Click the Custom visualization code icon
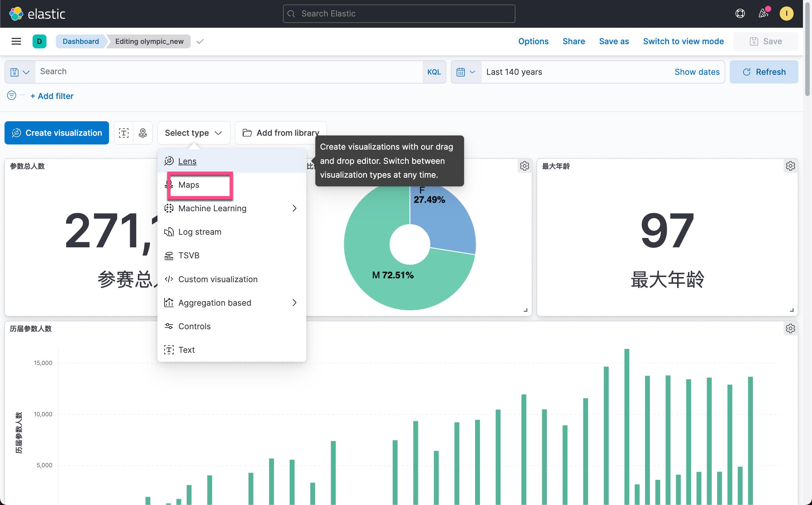This screenshot has width=812, height=505. (169, 279)
